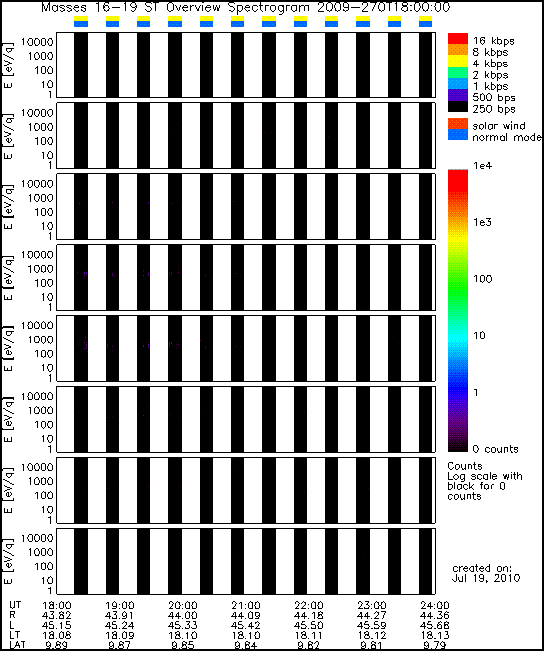Click the plot title 'Masses 16-19 ST Overview Spectrogram'
544x651 pixels.
(175, 7)
